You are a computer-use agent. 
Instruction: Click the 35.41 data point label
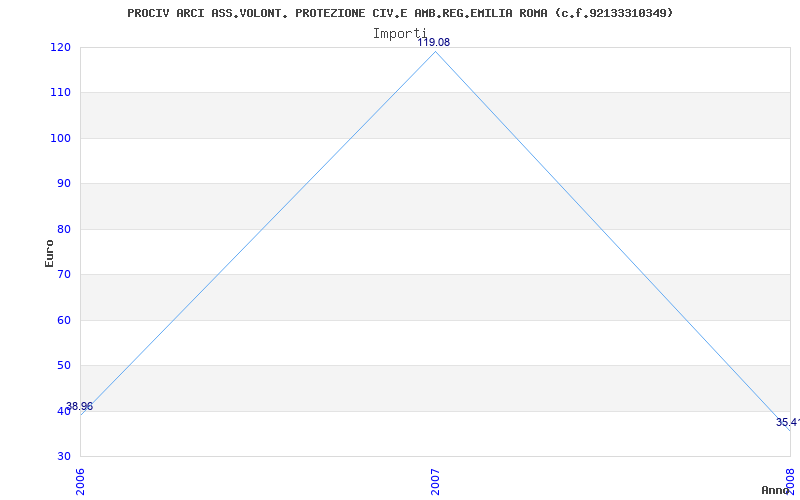click(x=788, y=422)
